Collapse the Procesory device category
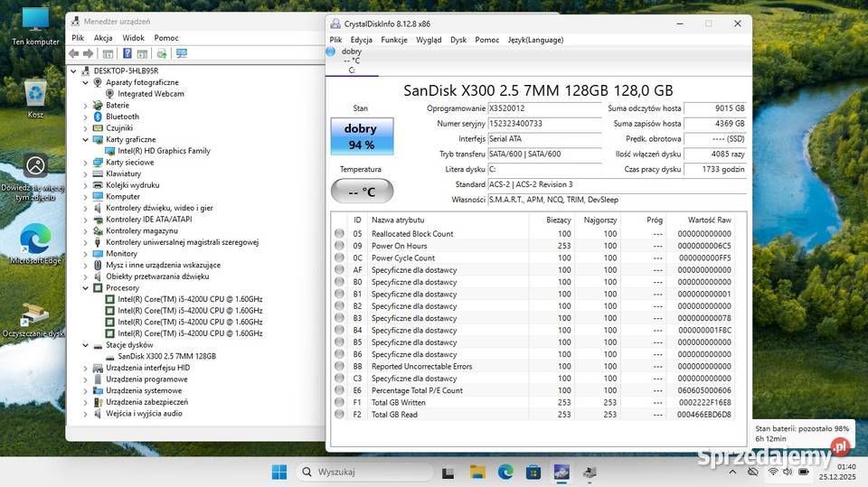 (86, 287)
